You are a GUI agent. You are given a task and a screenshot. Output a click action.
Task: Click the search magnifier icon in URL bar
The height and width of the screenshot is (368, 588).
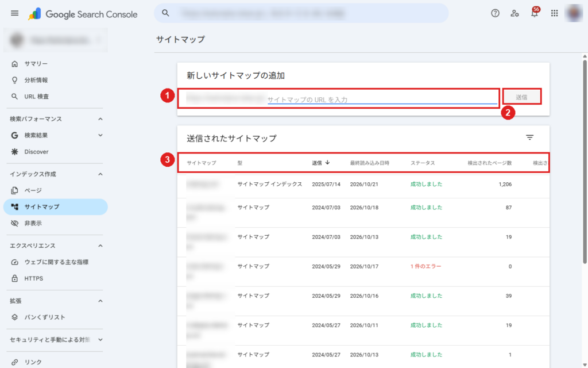[x=165, y=13]
